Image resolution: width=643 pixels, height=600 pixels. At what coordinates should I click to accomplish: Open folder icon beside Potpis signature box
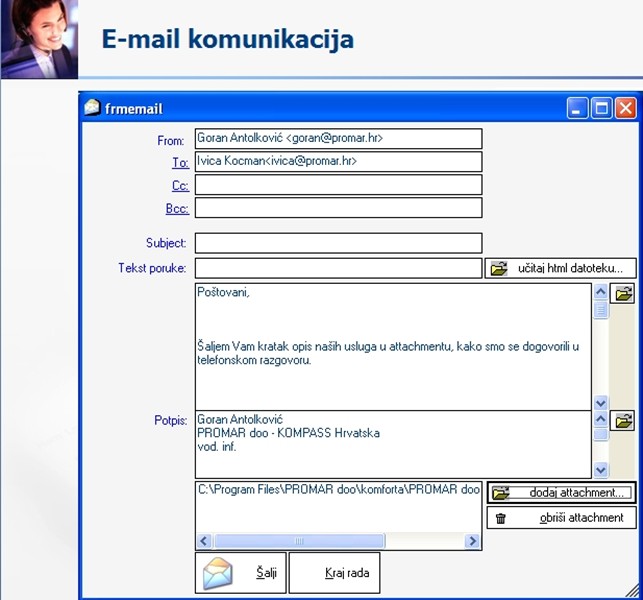tap(622, 421)
